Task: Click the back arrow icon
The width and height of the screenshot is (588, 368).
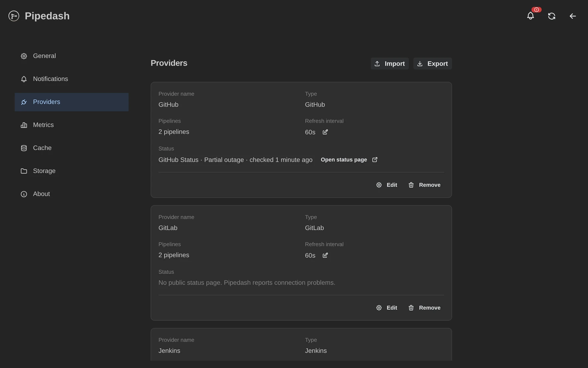Action: pos(573,16)
